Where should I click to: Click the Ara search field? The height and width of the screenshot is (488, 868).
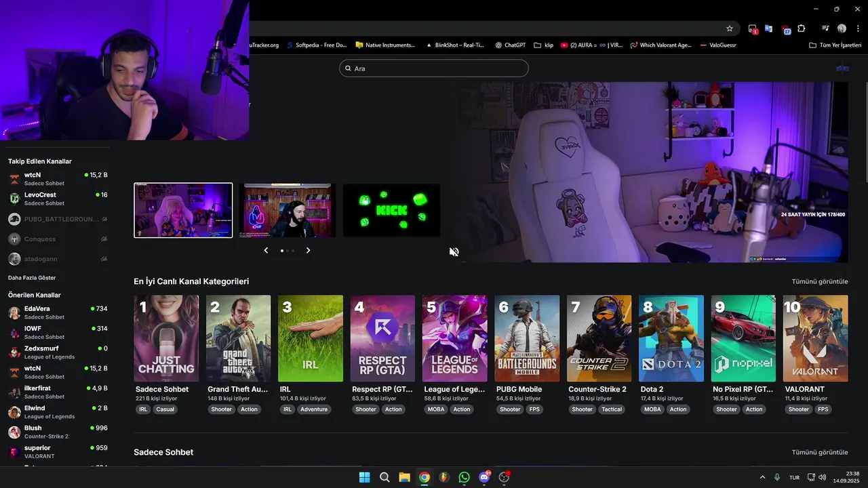434,68
